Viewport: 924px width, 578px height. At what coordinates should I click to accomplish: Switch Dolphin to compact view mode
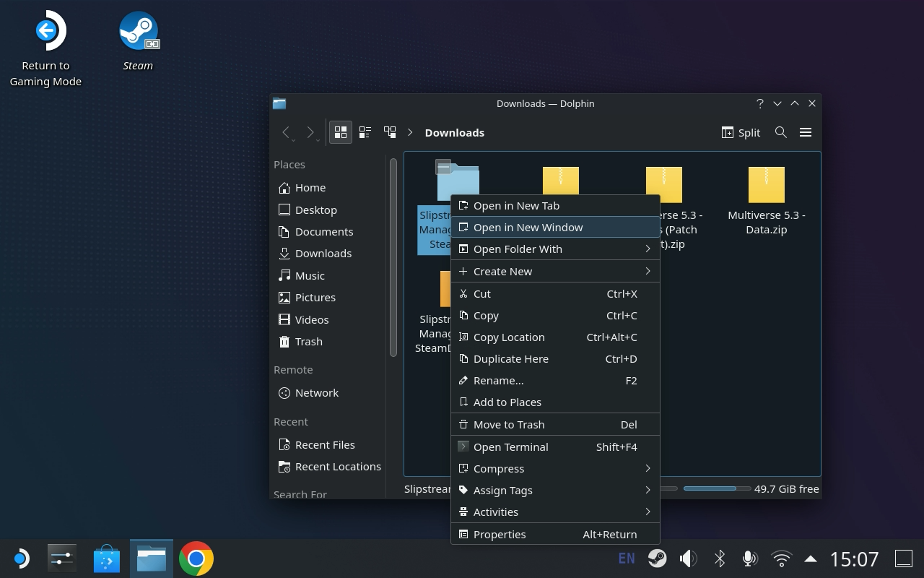tap(365, 132)
